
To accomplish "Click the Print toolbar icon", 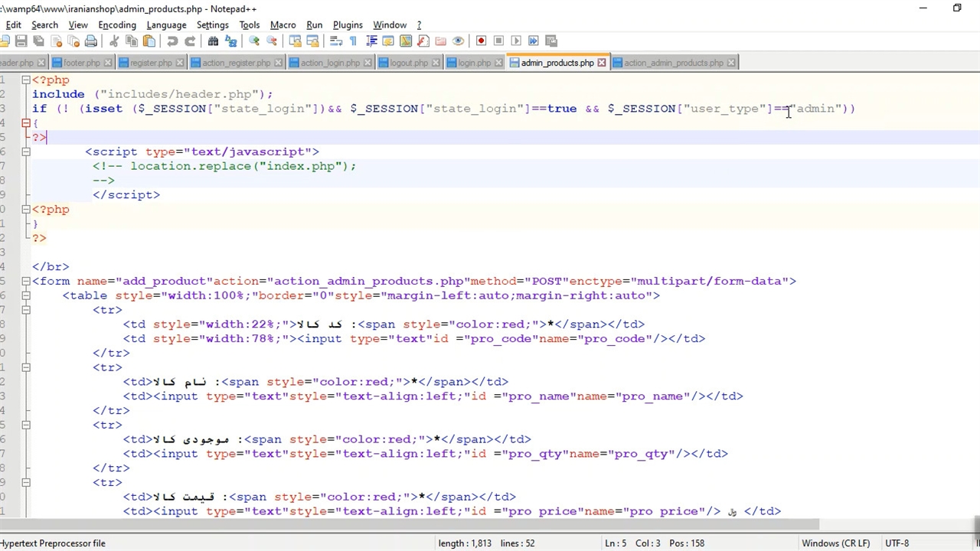I will click(91, 41).
